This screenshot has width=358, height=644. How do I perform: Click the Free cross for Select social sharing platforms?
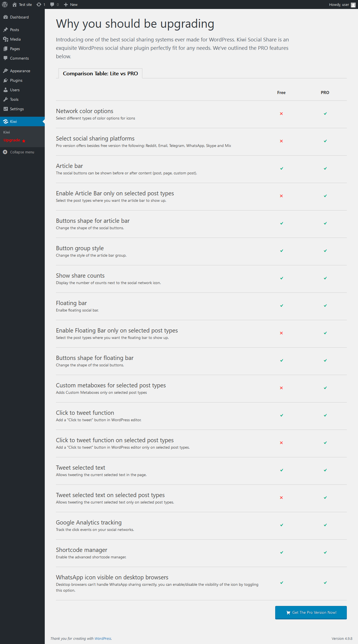[281, 141]
